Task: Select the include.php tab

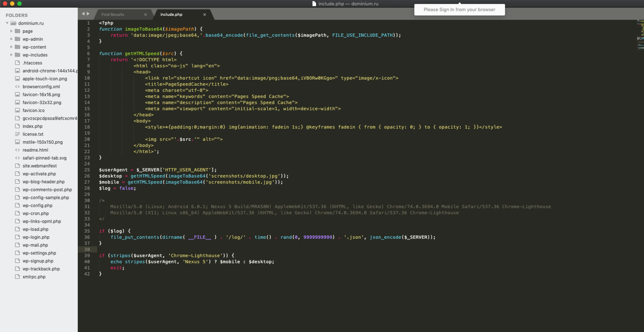Action: [x=171, y=15]
